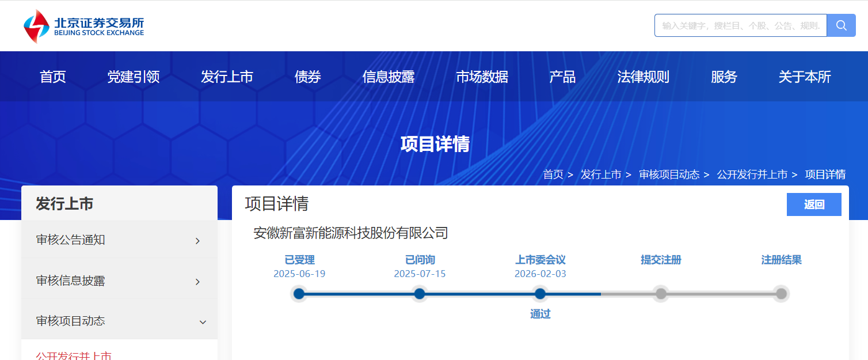Click the date 2025-06-19
This screenshot has height=360, width=868.
tap(299, 274)
